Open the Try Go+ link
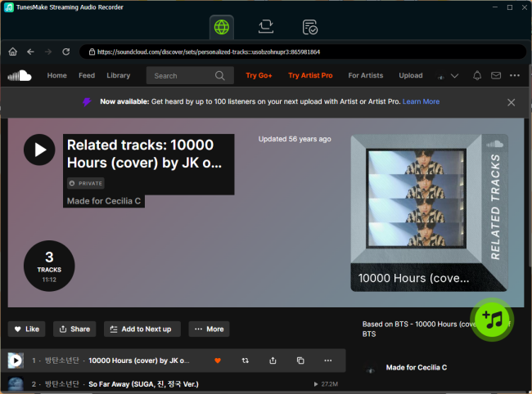Viewport: 532px width, 394px height. 259,75
